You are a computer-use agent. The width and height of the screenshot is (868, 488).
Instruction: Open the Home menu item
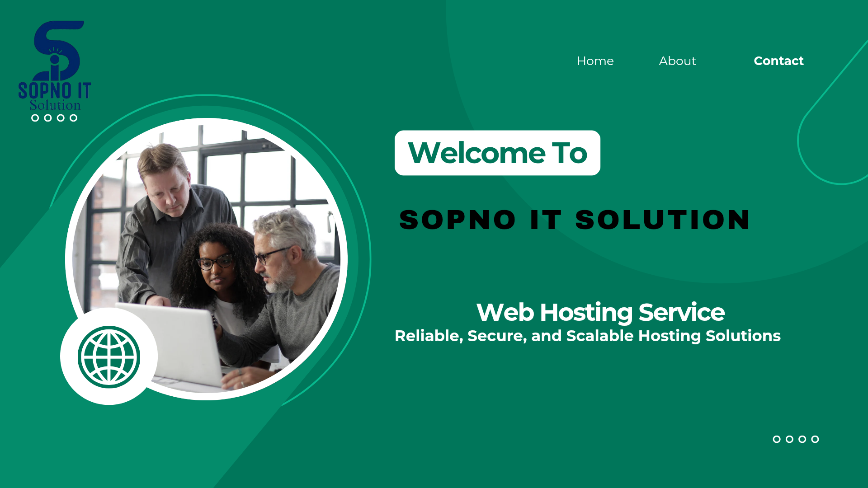point(595,61)
